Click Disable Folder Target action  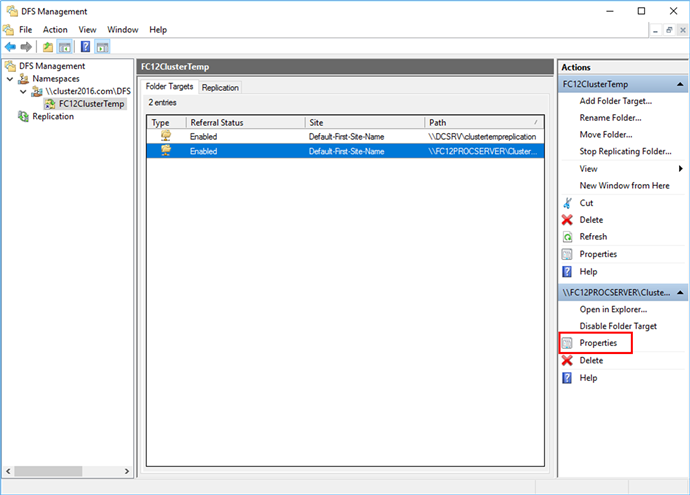click(x=618, y=326)
